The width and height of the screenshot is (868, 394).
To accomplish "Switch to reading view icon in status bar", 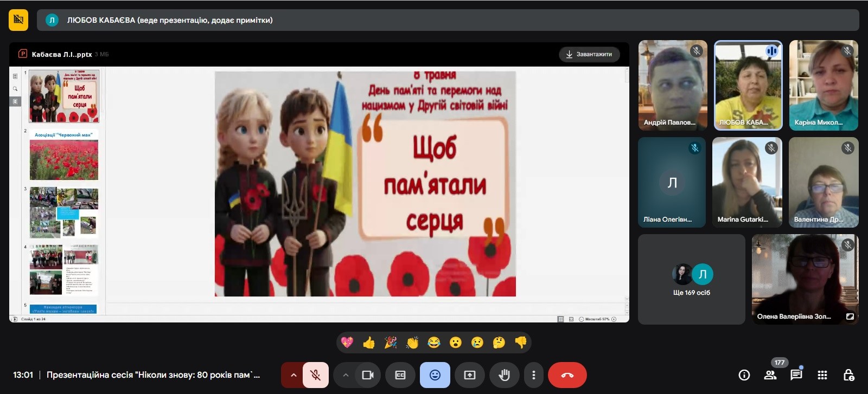I will pyautogui.click(x=571, y=319).
